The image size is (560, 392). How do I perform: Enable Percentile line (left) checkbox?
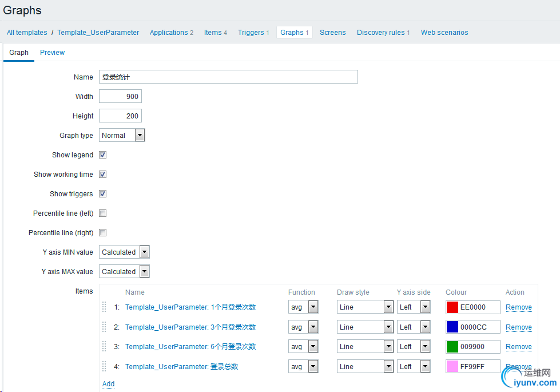pos(103,213)
